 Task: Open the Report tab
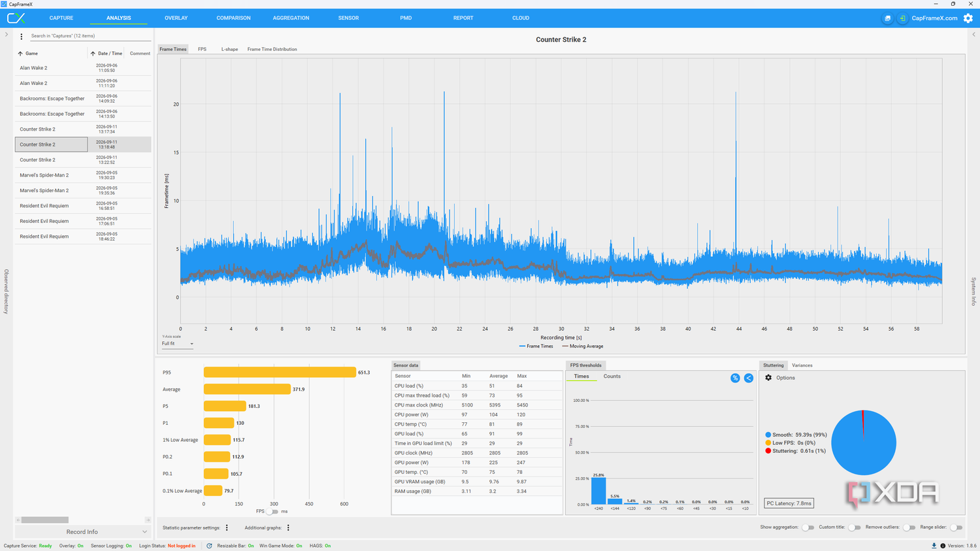click(x=463, y=18)
